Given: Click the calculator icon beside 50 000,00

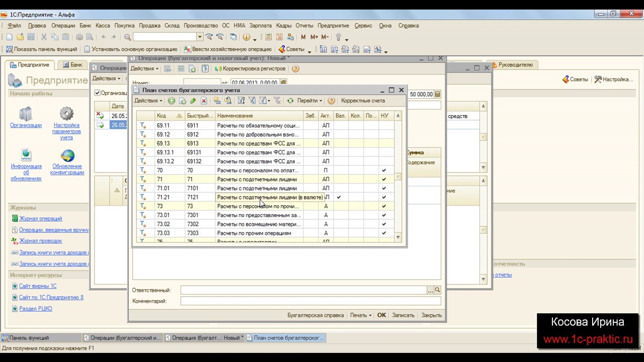Looking at the screenshot, I should [x=437, y=95].
